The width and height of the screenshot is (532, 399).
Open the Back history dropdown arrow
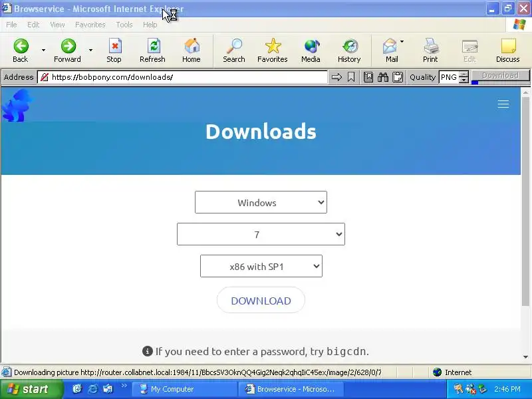tap(43, 51)
